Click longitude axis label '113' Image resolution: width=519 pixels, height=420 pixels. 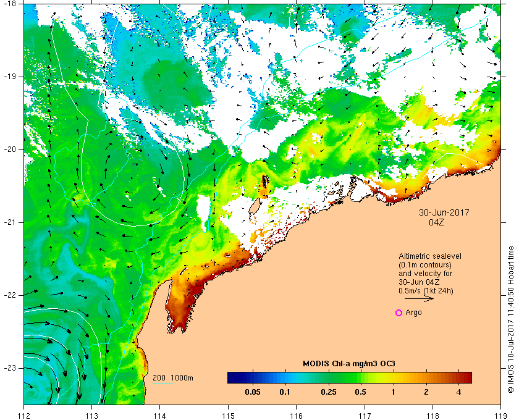91,416
